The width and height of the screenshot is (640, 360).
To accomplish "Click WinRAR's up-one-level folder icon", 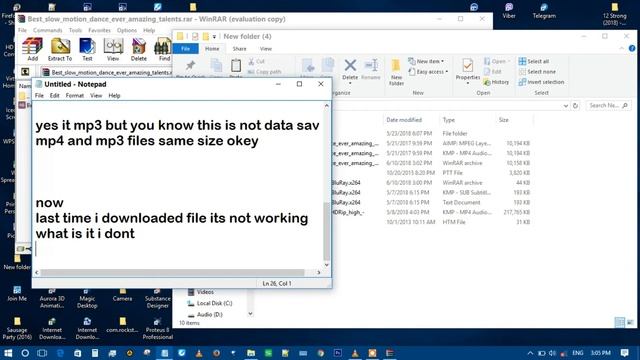I will pos(25,72).
